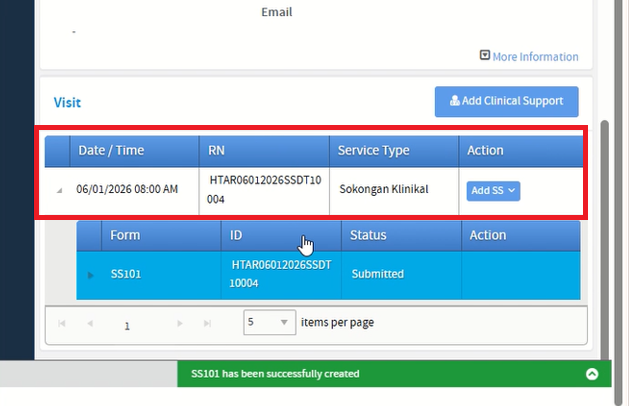Go to the previous page arrow

point(90,325)
